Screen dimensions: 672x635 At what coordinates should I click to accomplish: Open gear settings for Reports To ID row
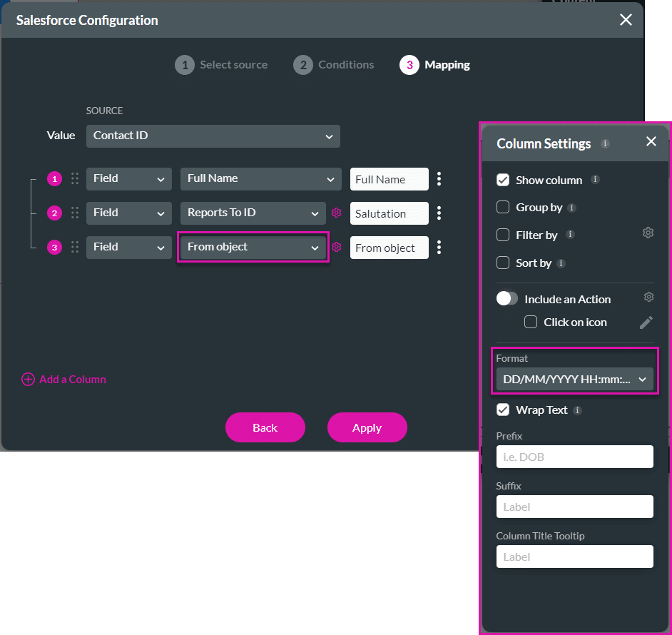click(x=337, y=213)
